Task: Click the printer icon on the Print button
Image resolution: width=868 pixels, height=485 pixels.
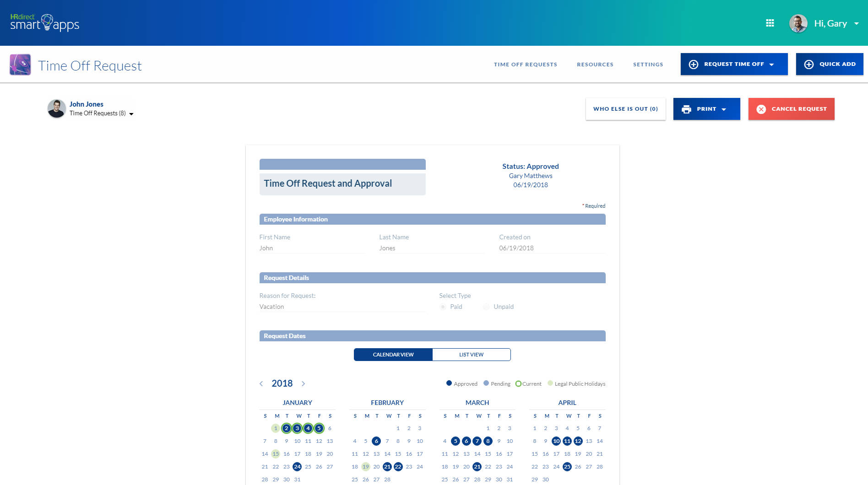Action: click(687, 109)
